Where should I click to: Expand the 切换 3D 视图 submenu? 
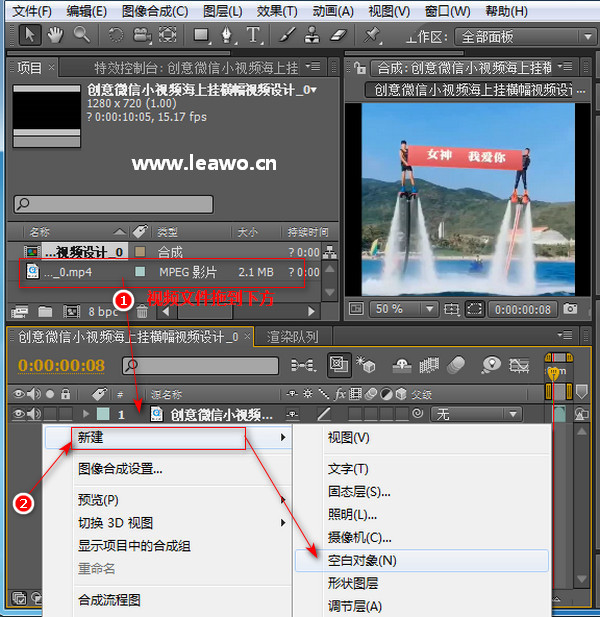(x=168, y=523)
